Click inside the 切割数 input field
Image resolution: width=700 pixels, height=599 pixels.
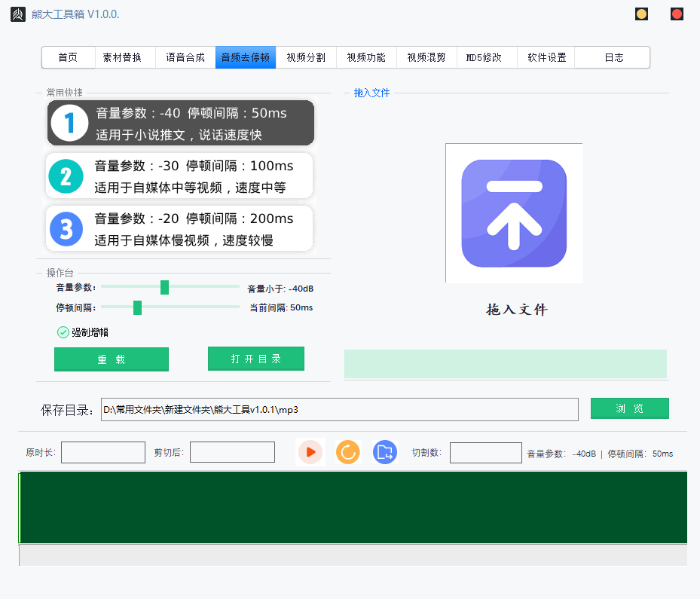click(485, 452)
